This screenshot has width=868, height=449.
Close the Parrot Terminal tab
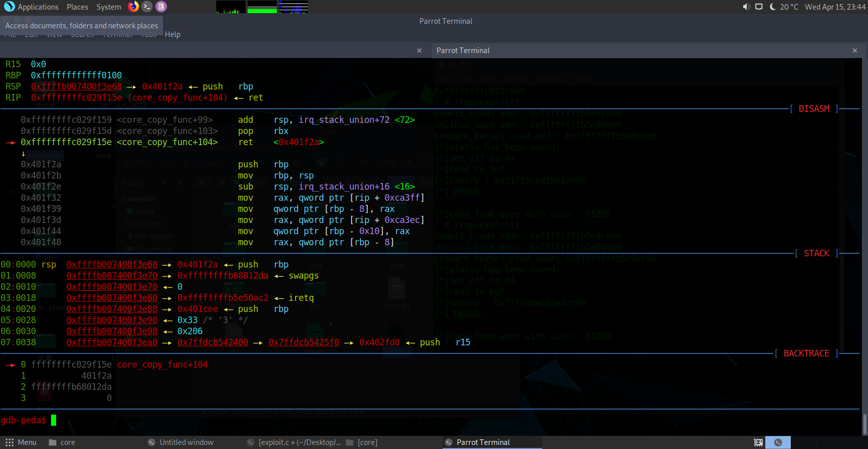pos(855,51)
